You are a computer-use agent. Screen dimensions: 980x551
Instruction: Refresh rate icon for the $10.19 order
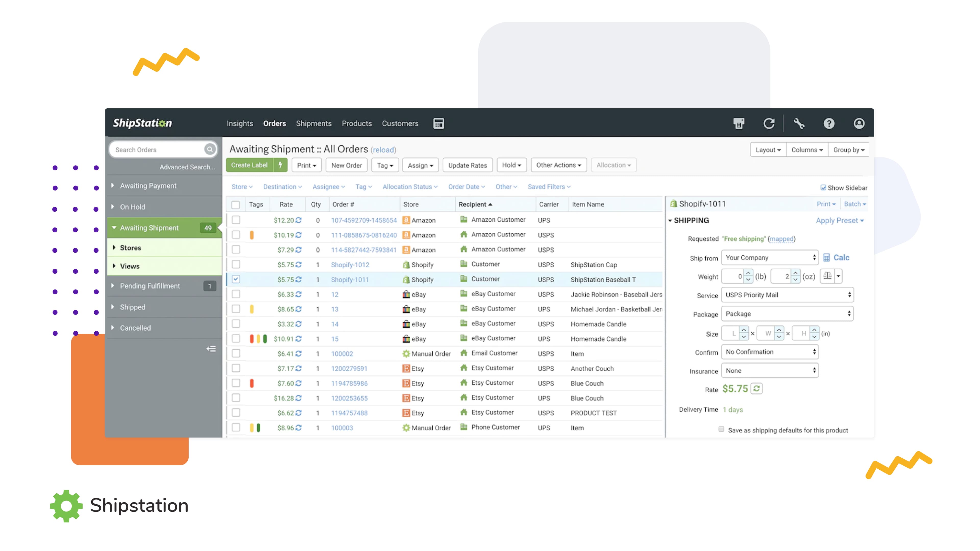(299, 235)
